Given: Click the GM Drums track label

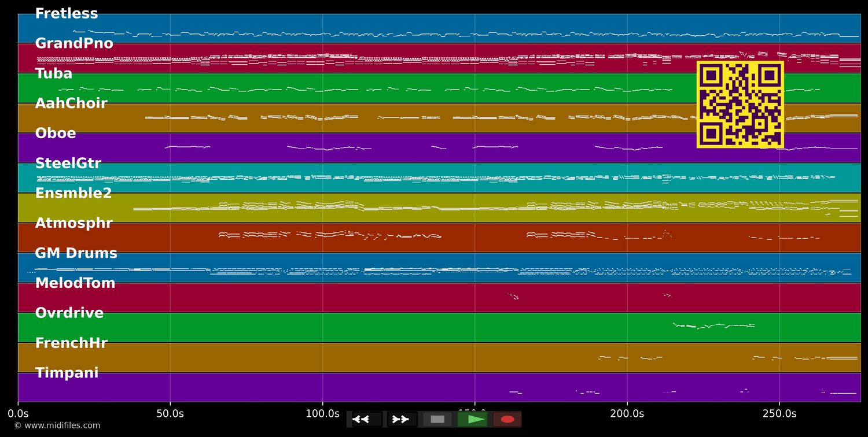Looking at the screenshot, I should click(x=76, y=253).
